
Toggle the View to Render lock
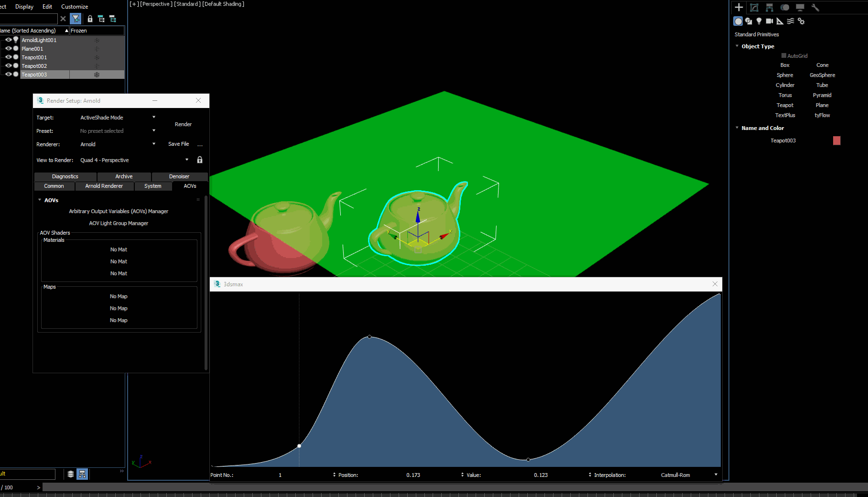tap(200, 160)
